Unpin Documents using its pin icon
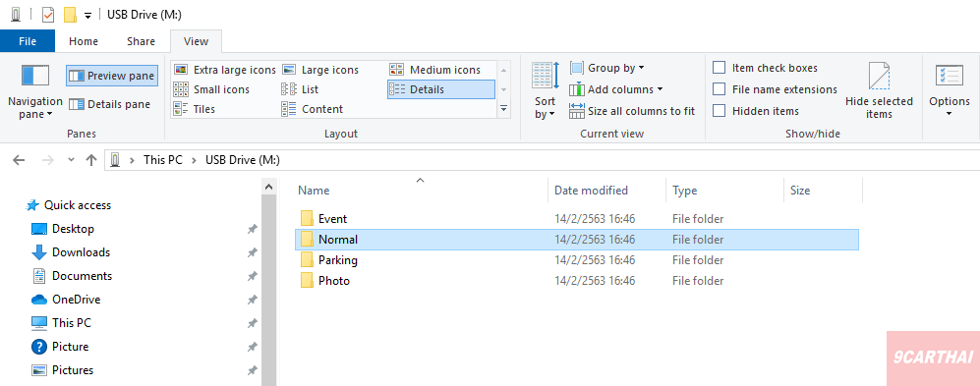980x386 pixels. [x=252, y=276]
